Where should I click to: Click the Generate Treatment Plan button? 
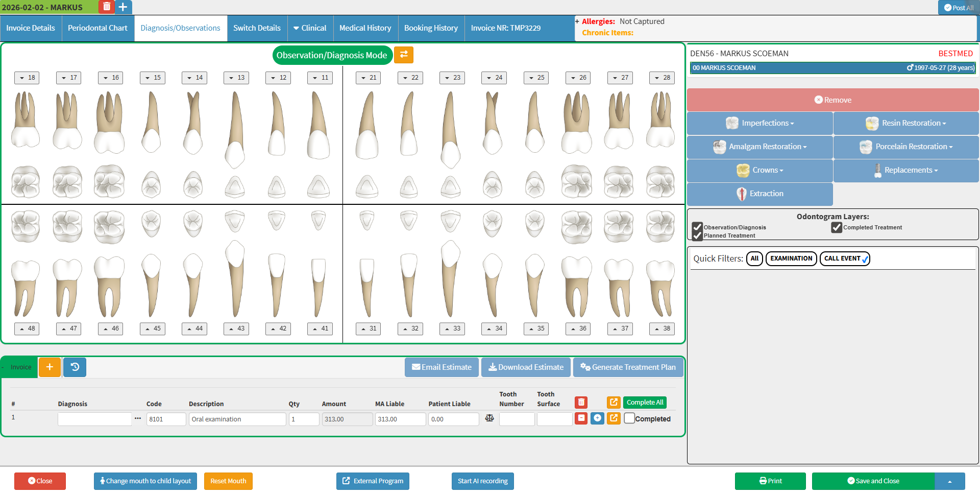pos(628,367)
